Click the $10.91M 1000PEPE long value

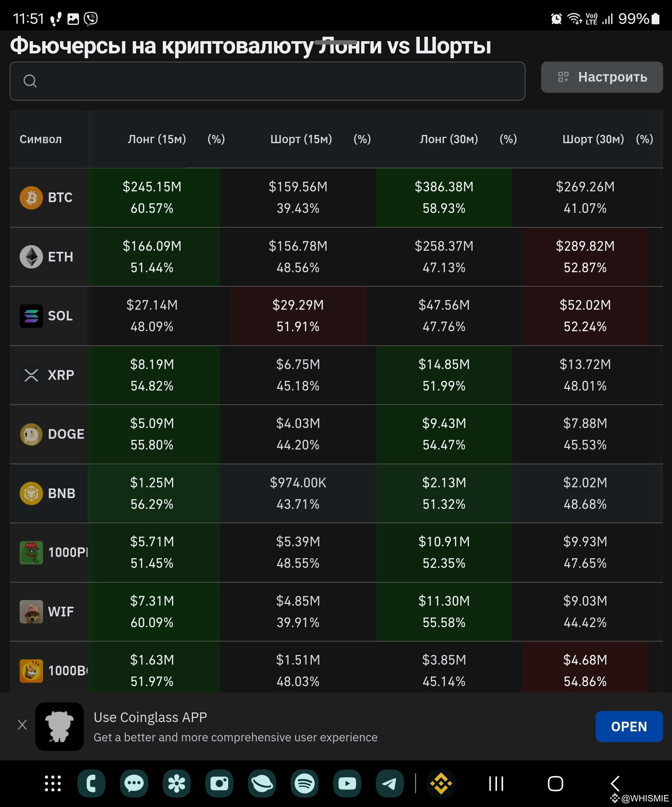tap(444, 542)
